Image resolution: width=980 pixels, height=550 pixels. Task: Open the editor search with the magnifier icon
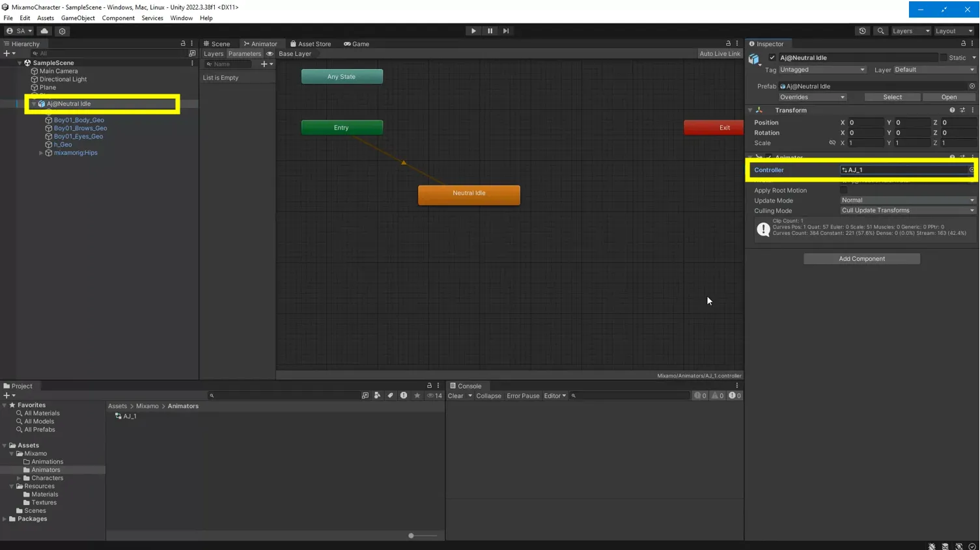pyautogui.click(x=880, y=31)
